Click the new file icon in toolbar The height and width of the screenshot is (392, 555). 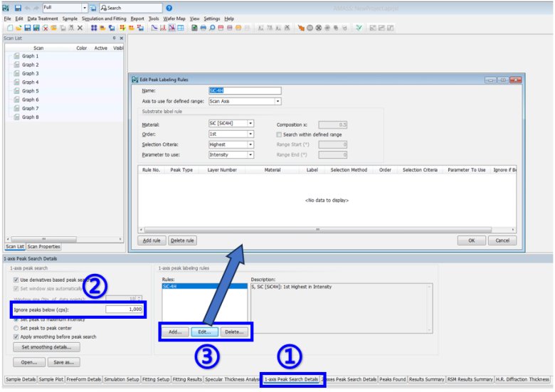[x=8, y=28]
